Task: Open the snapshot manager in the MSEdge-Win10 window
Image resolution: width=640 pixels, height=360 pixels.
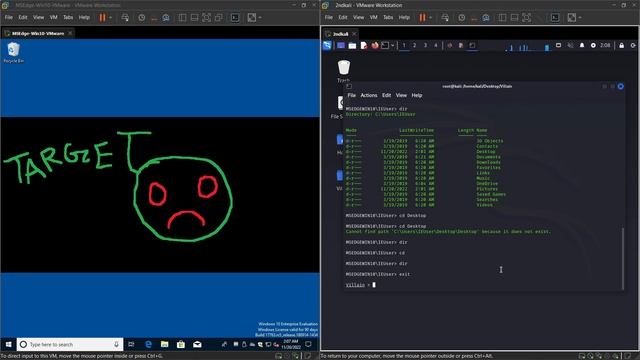Action: (x=166, y=18)
